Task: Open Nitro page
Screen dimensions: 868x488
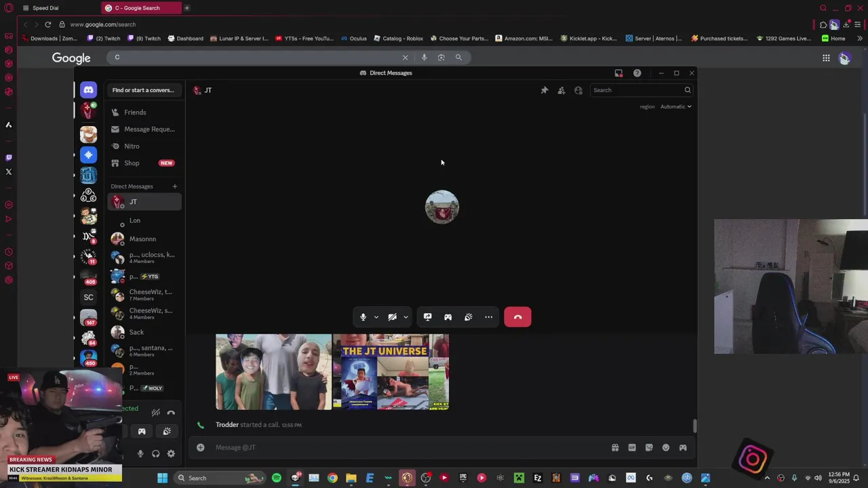Action: coord(144,146)
